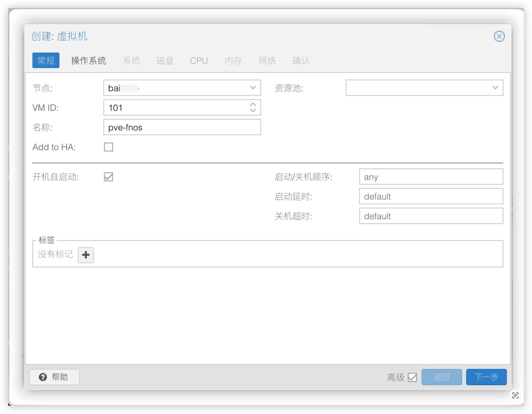Click the 帮助 help button
The image size is (532, 414).
pos(54,377)
